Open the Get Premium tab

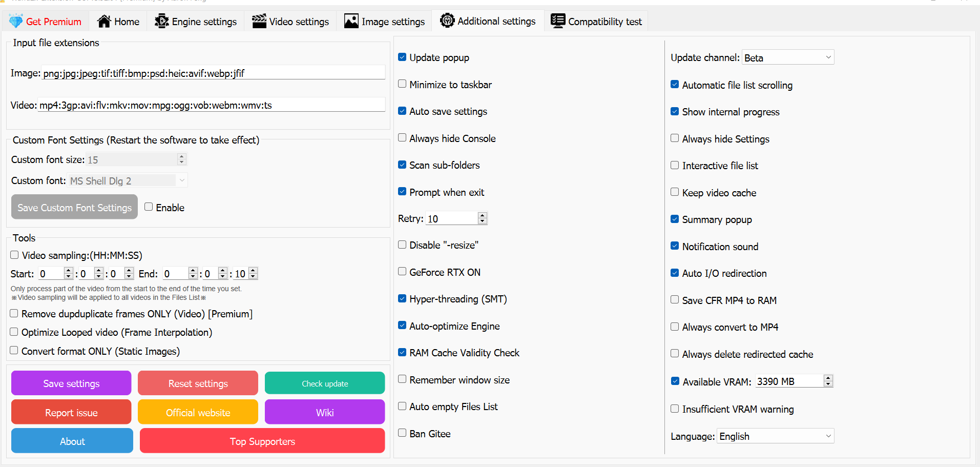pos(46,22)
